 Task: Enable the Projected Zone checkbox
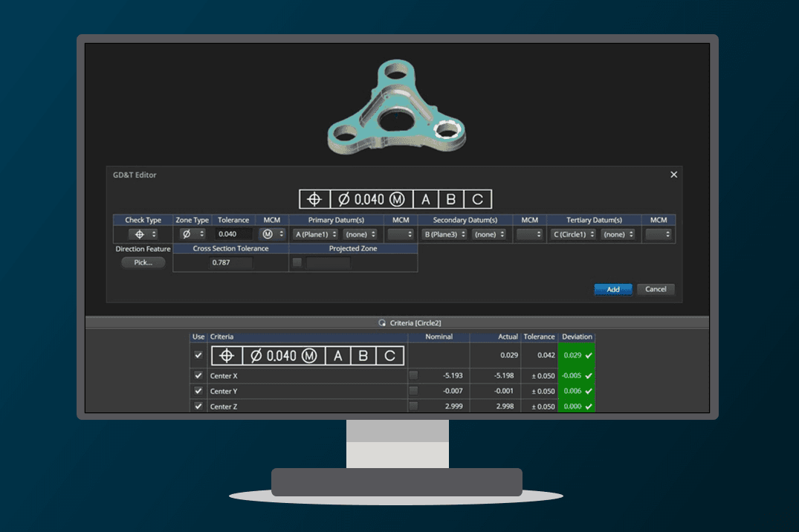coord(297,262)
